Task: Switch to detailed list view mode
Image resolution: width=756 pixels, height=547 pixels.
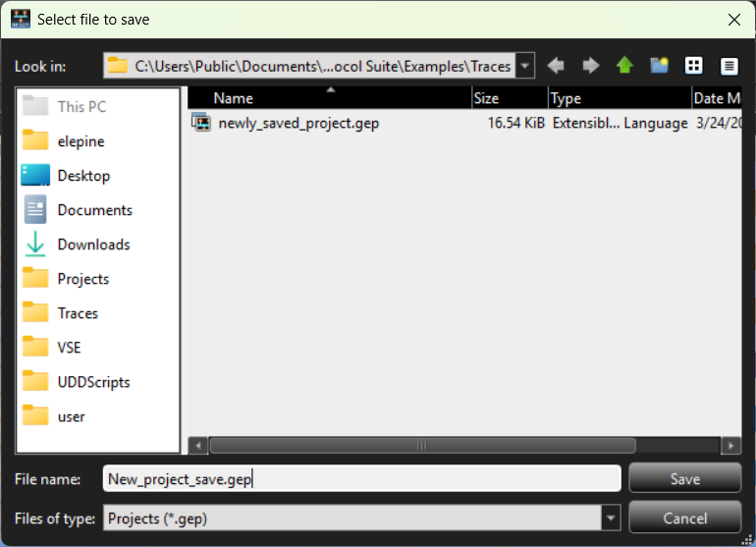Action: (729, 66)
